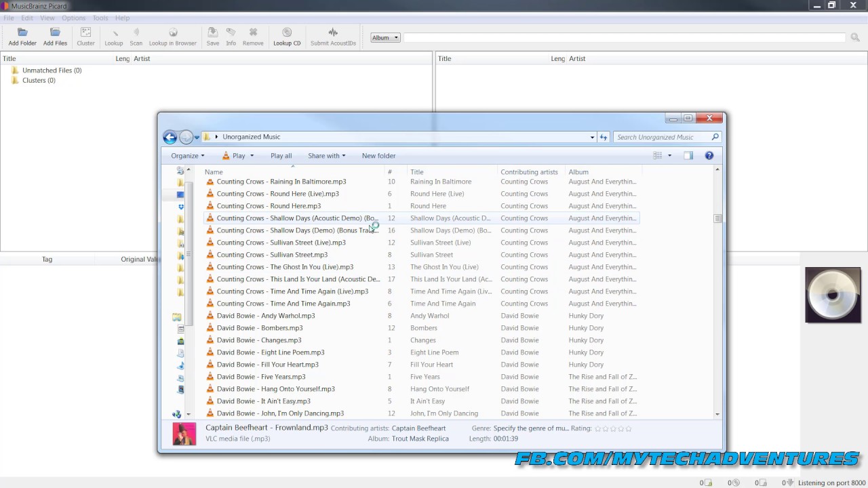Click VLC icon of David Bowie - Changes.mp3
This screenshot has width=868, height=488.
click(x=210, y=340)
